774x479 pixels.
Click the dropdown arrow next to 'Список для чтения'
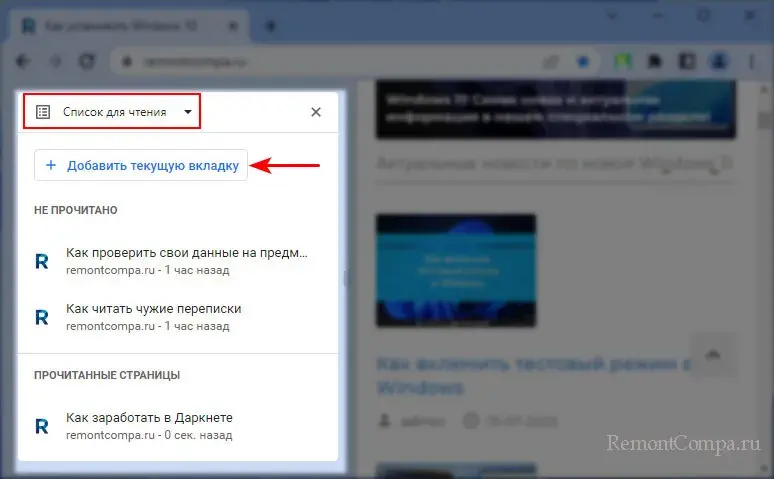tap(188, 113)
